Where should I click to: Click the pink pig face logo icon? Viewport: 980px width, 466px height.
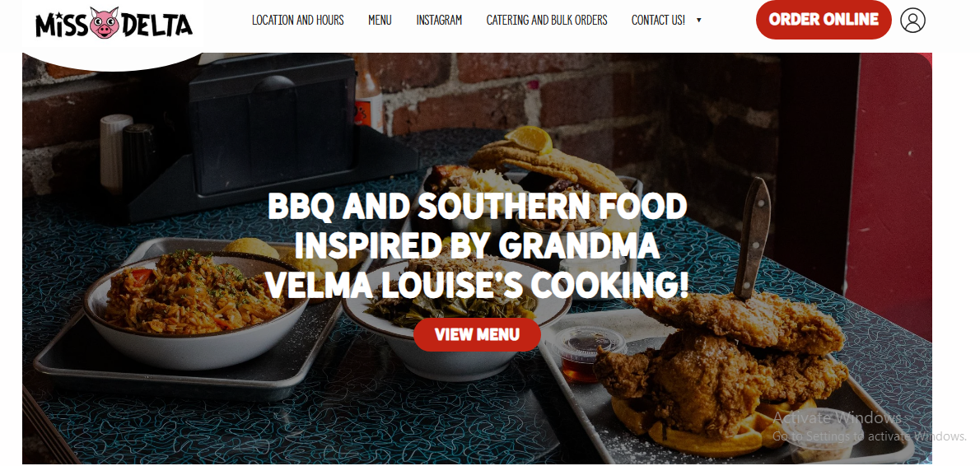pos(104,23)
